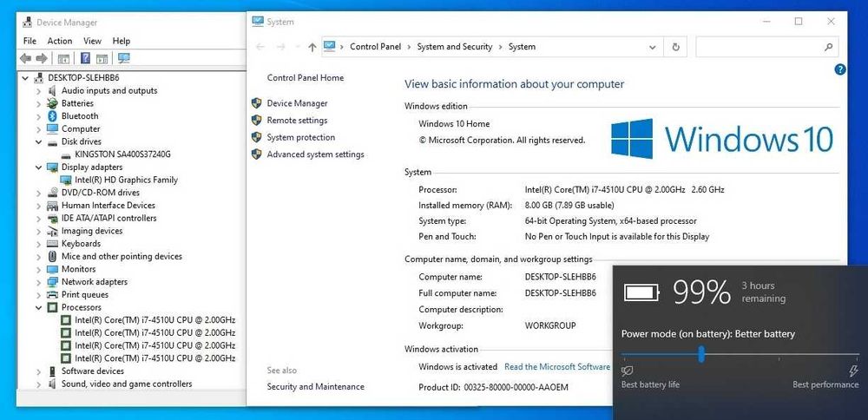Viewport: 868px width, 420px height.
Task: Click the Batteries icon in device tree
Action: coord(53,103)
